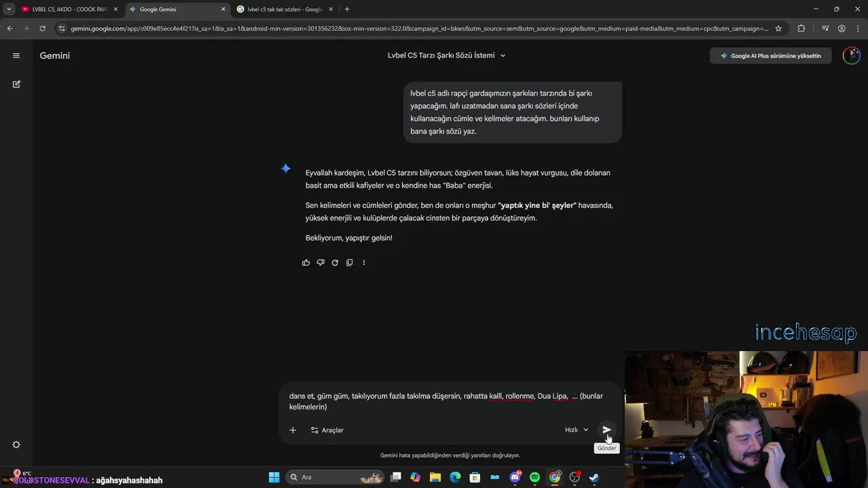Open Microsoft Store from the taskbar

coord(475,477)
